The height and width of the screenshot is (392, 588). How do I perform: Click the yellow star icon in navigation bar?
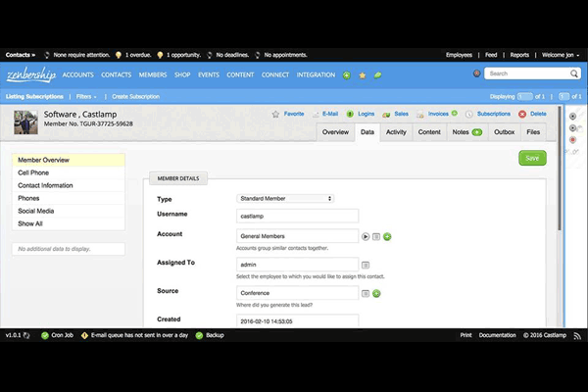pyautogui.click(x=363, y=74)
